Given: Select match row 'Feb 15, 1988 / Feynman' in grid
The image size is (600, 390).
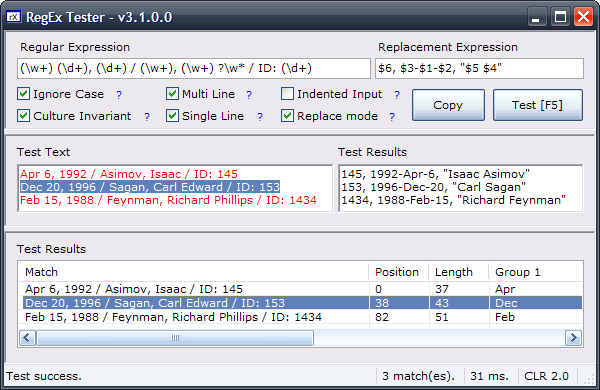Looking at the screenshot, I should coord(173,317).
